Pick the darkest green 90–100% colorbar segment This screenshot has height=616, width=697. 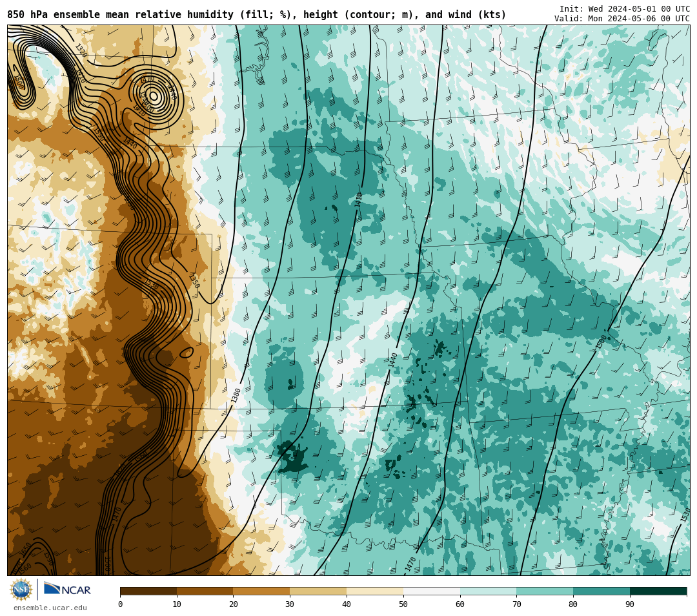point(658,591)
